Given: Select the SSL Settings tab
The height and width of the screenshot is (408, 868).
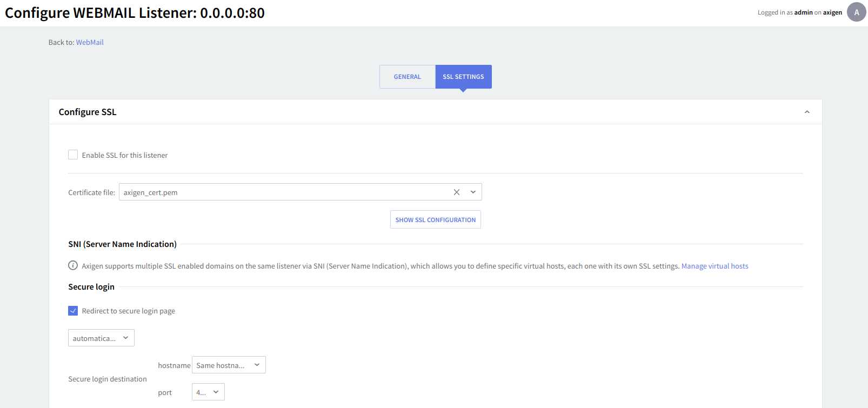Looking at the screenshot, I should click(463, 77).
